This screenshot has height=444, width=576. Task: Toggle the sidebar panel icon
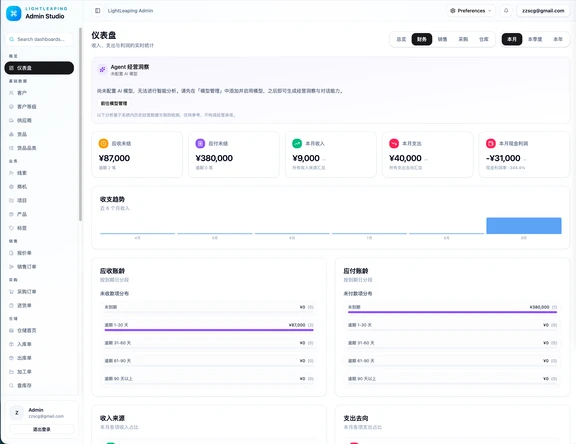click(98, 11)
